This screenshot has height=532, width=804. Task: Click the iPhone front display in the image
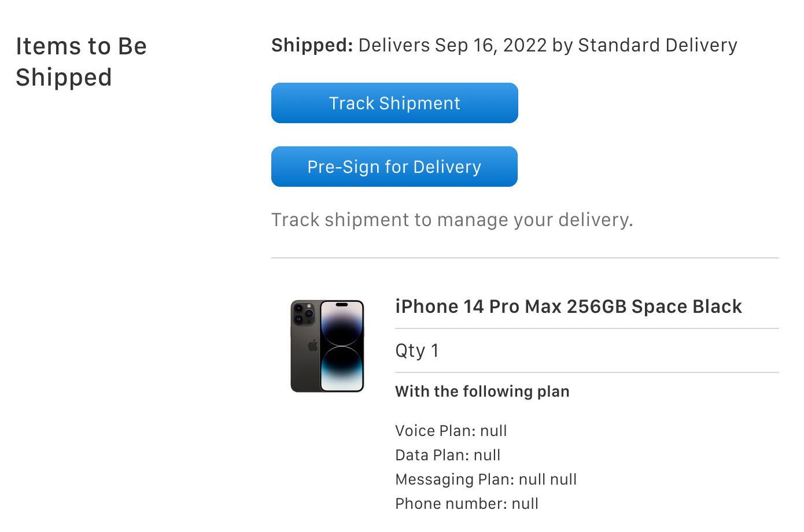tap(342, 346)
